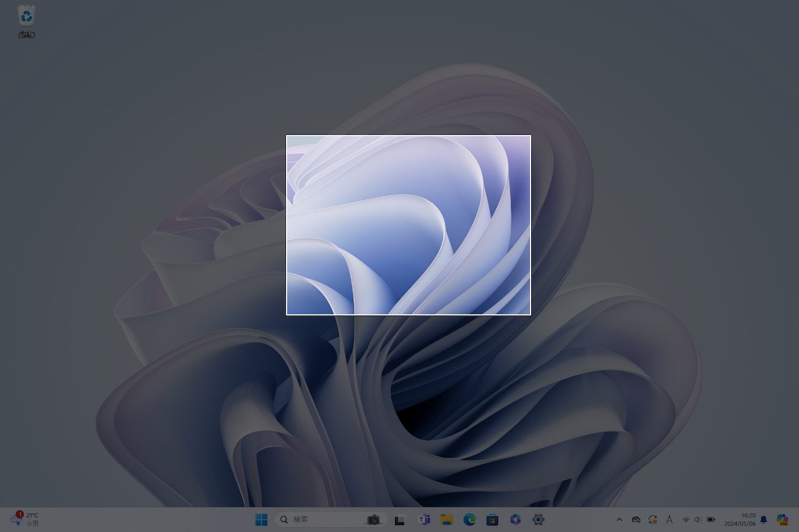Open Task View from the taskbar
Screen dimensions: 799x532
pyautogui.click(x=401, y=520)
